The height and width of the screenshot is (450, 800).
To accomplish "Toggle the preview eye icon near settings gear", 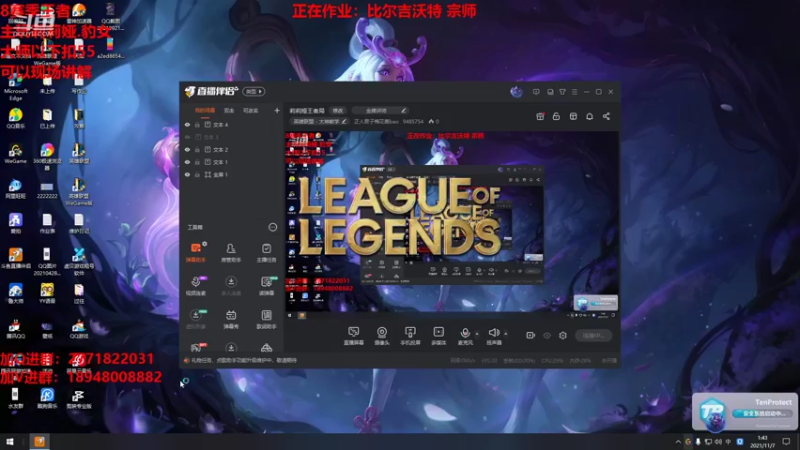I will [x=547, y=335].
